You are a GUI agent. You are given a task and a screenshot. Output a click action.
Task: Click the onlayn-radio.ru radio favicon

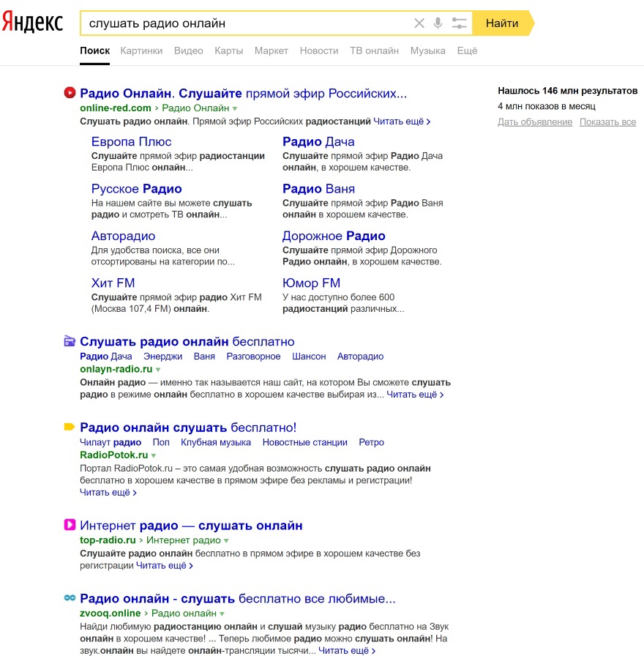pyautogui.click(x=70, y=341)
